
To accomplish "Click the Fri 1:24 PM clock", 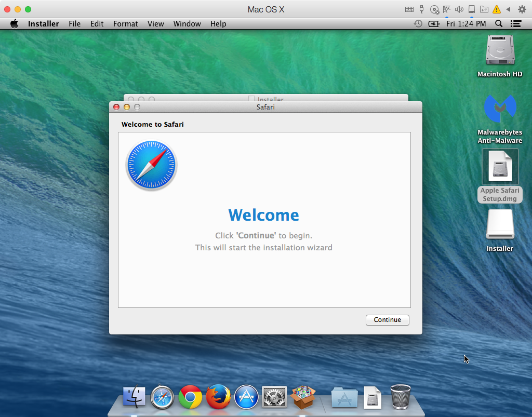I will point(466,24).
